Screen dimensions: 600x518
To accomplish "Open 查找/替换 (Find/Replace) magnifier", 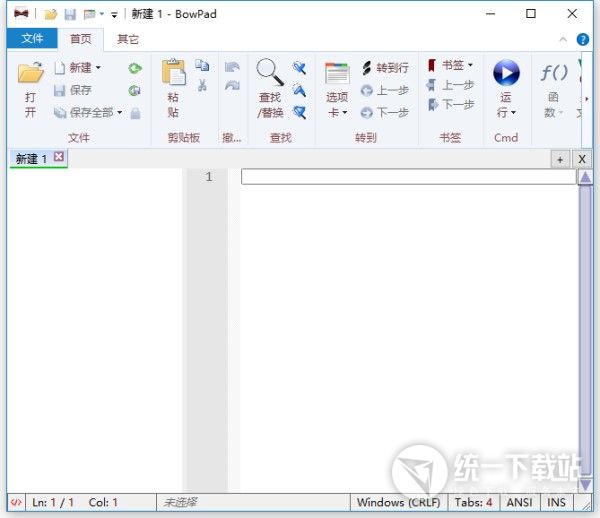I will click(x=270, y=74).
